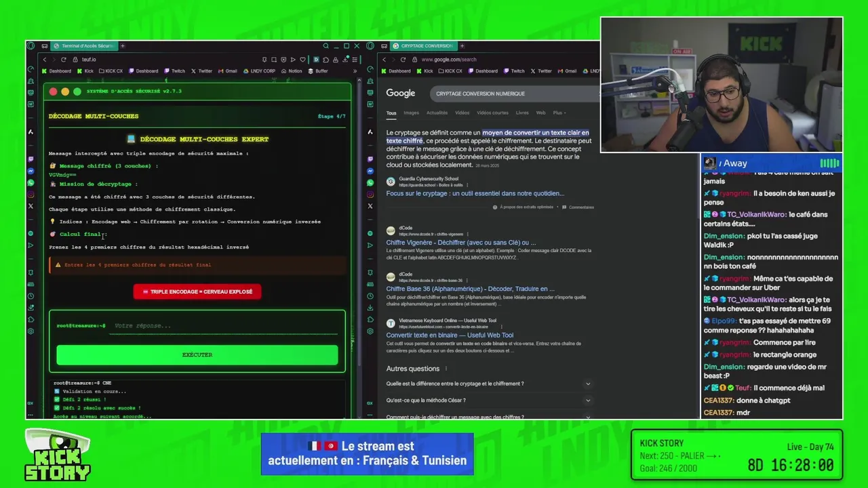Click the EXÉCUTER button
Screen dimensions: 868x488
[197, 354]
